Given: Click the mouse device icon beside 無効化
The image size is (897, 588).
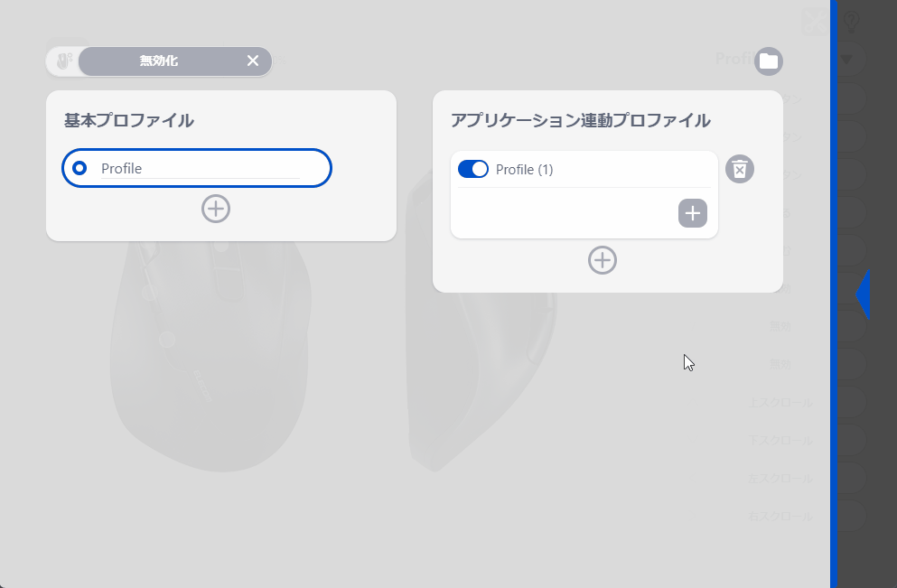Looking at the screenshot, I should coord(64,61).
